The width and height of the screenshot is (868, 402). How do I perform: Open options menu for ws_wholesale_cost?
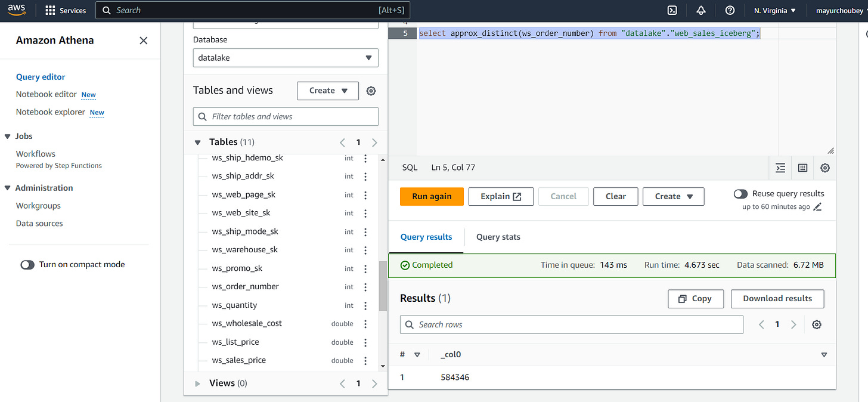tap(365, 324)
